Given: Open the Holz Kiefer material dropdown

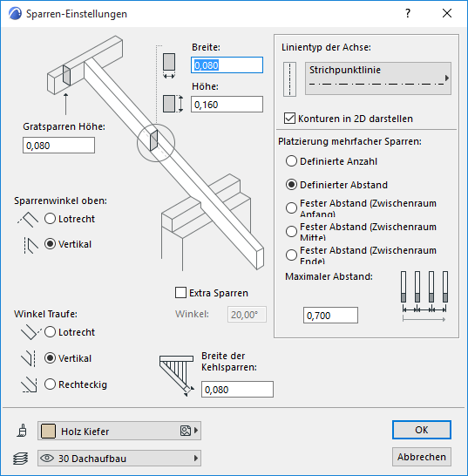Looking at the screenshot, I should (x=119, y=431).
